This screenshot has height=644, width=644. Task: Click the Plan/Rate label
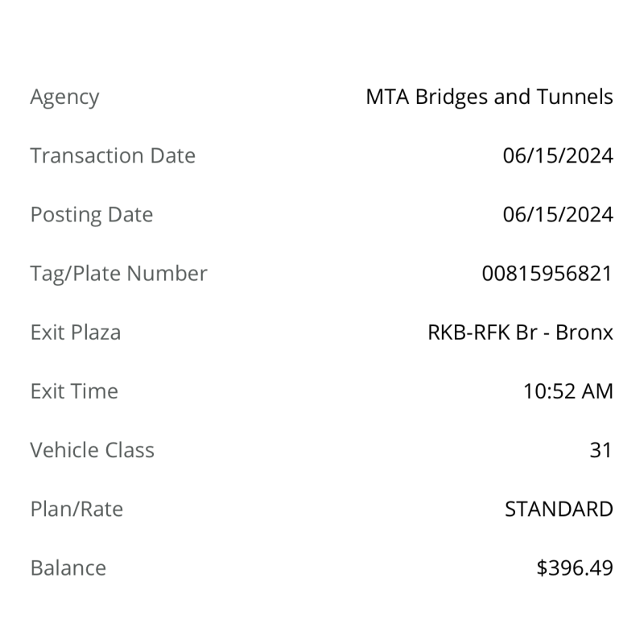point(76,510)
